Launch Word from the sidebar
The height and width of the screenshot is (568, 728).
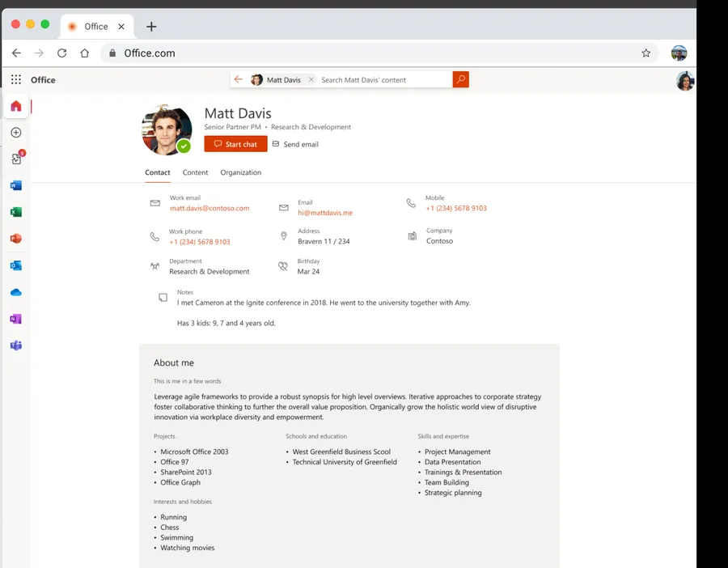click(x=16, y=185)
